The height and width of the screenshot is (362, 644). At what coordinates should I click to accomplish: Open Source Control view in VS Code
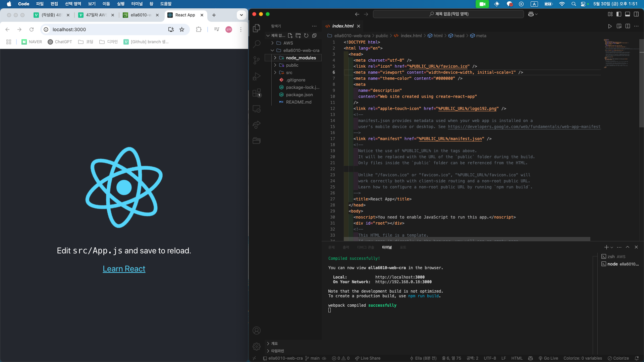coord(257,60)
